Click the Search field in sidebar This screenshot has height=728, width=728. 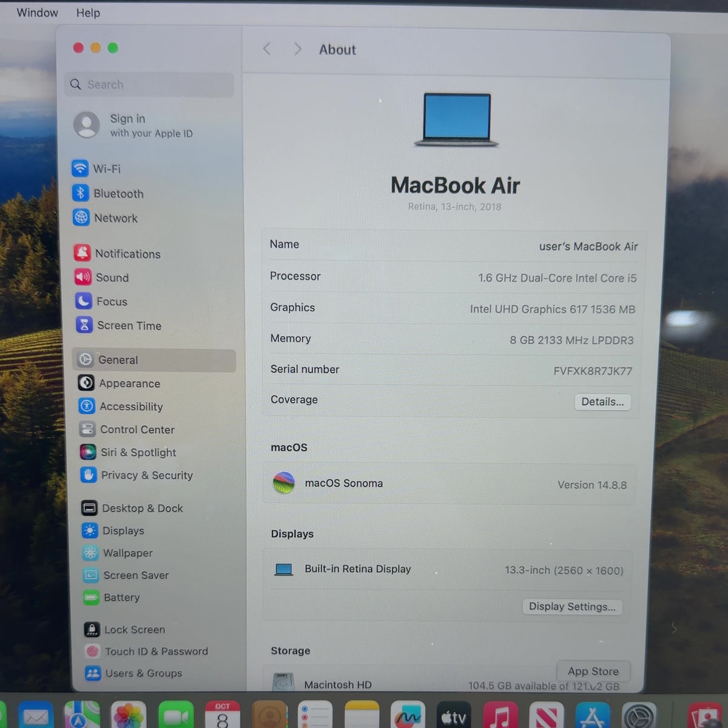149,84
